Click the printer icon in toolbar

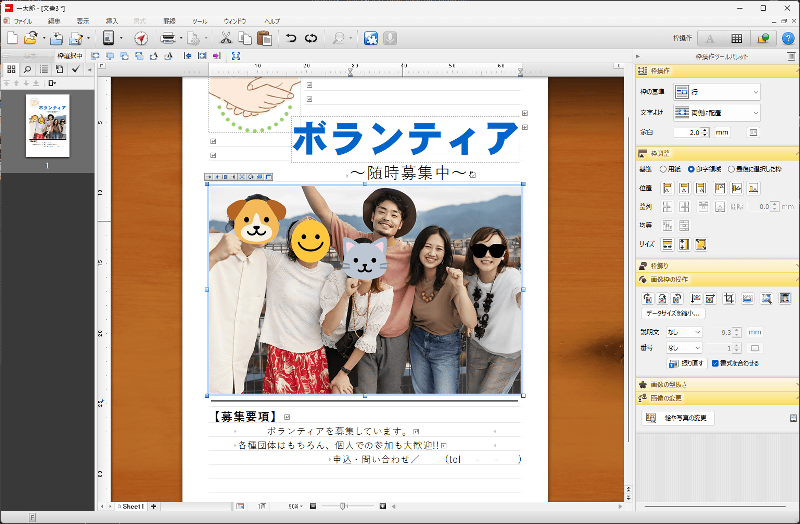[x=168, y=38]
